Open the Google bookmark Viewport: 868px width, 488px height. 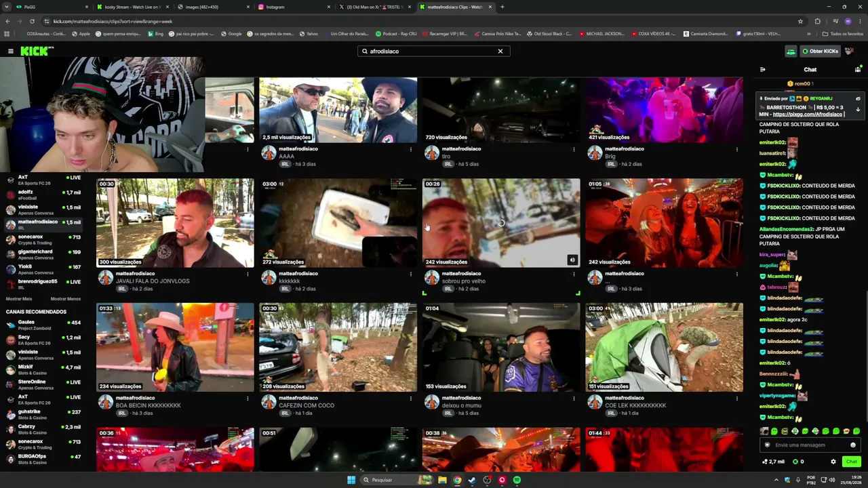pyautogui.click(x=231, y=33)
